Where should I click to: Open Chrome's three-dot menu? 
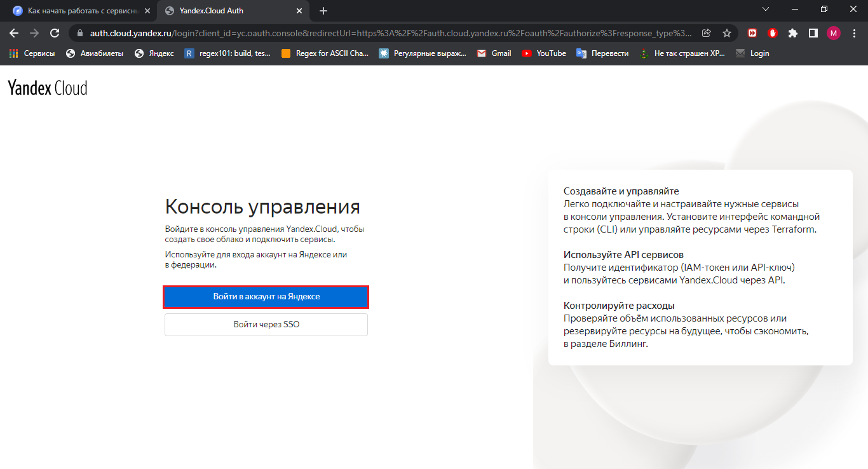coord(854,33)
